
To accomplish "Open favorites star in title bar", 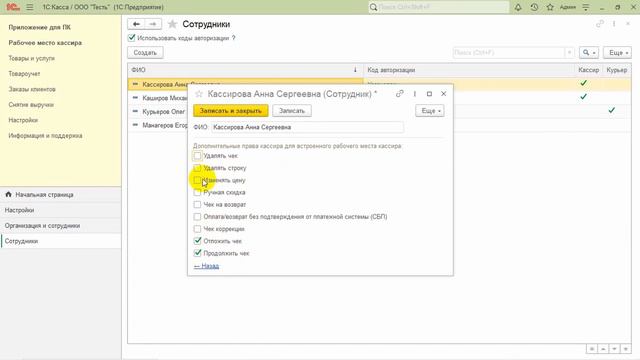I will coord(550,7).
